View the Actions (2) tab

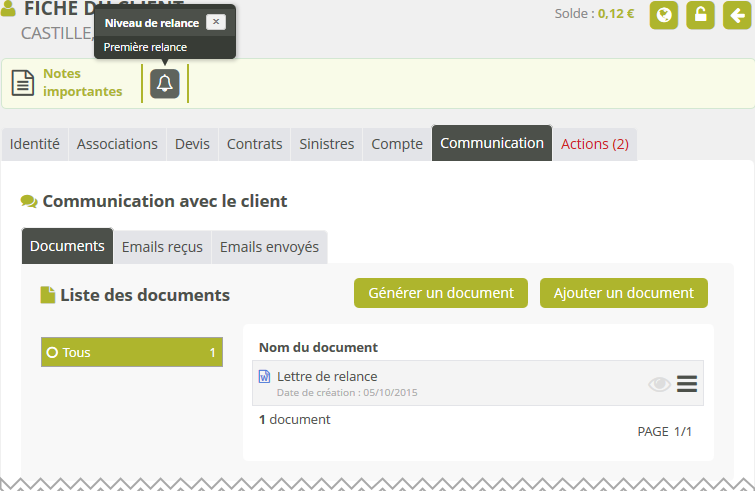[595, 144]
